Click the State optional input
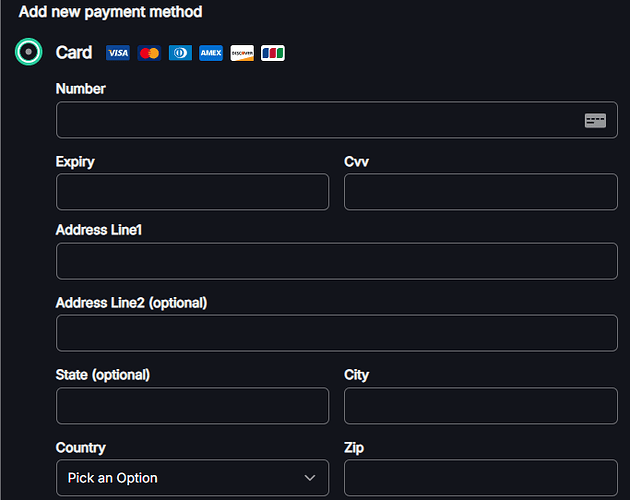Screen dimensions: 630x500 (x=192, y=406)
